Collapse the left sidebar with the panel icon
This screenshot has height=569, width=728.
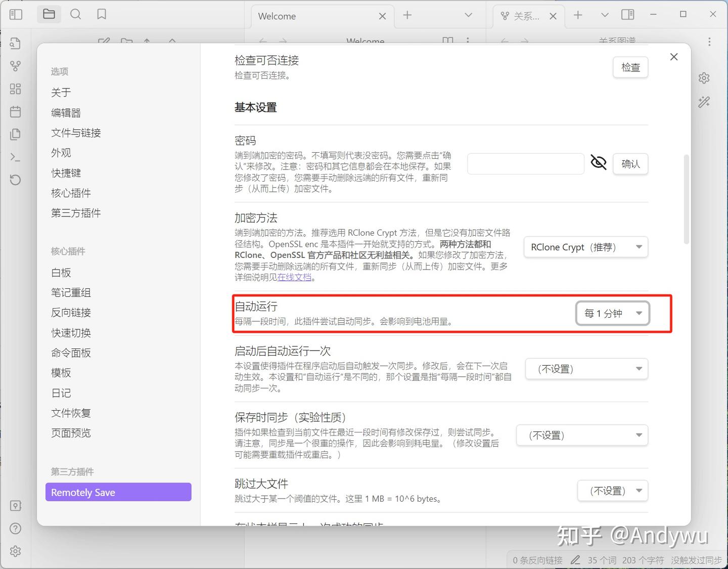[x=15, y=14]
